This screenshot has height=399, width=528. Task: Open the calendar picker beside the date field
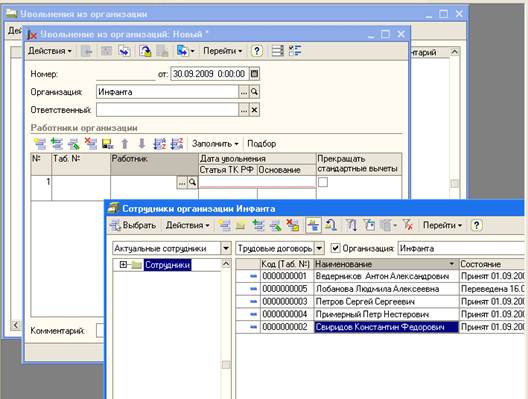254,74
